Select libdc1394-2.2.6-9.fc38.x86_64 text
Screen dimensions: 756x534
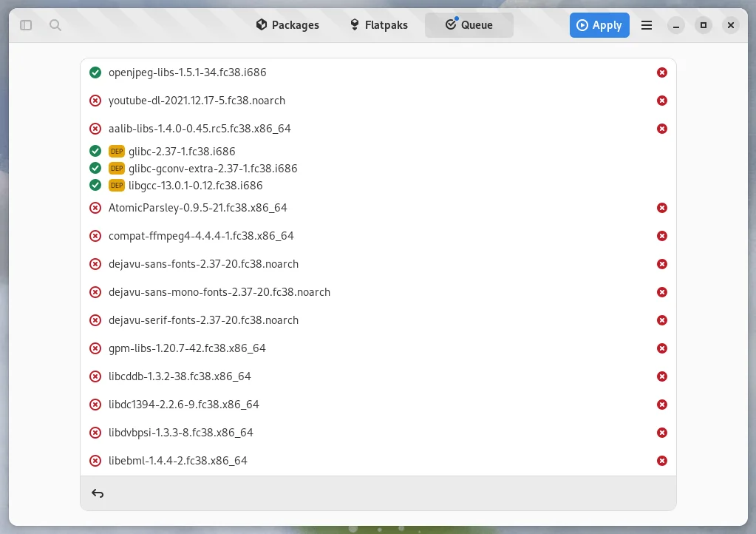184,405
